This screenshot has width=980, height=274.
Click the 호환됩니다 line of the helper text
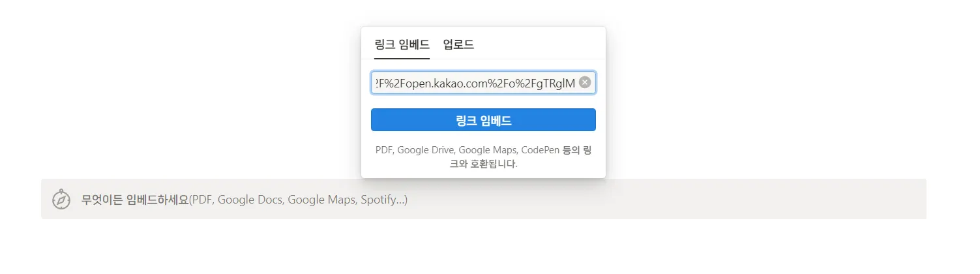pos(483,164)
